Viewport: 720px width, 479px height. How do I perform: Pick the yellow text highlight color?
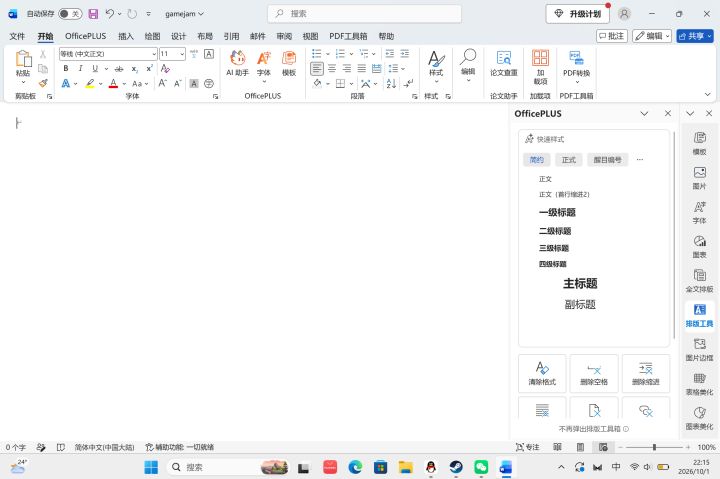(x=90, y=84)
